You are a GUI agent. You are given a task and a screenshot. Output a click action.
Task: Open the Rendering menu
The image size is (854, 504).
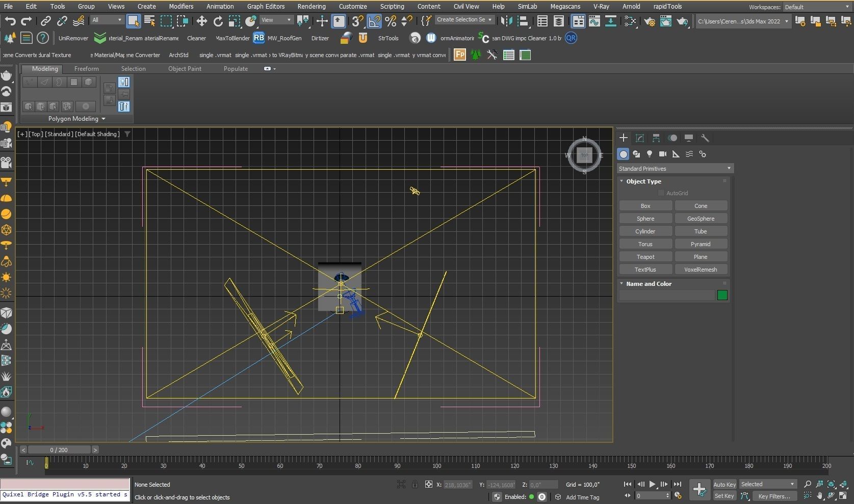point(311,7)
